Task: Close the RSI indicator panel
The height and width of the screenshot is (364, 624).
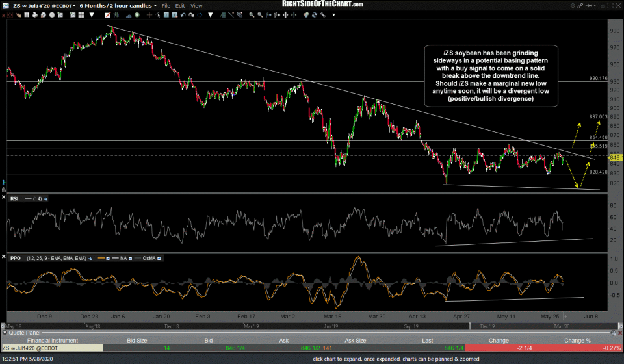Action: [x=5, y=198]
